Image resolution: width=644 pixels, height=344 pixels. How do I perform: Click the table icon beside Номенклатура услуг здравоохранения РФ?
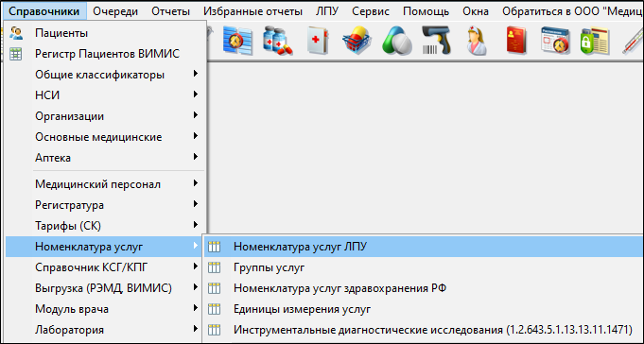[x=215, y=288]
